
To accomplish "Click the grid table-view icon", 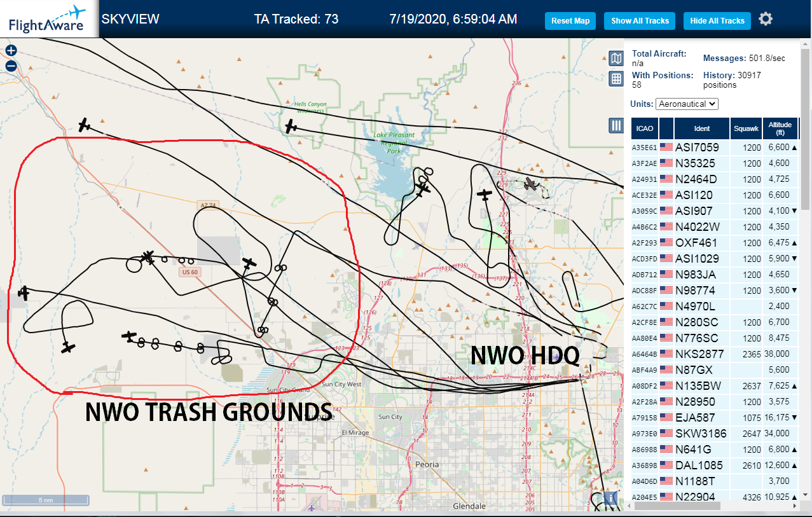I will pyautogui.click(x=616, y=79).
